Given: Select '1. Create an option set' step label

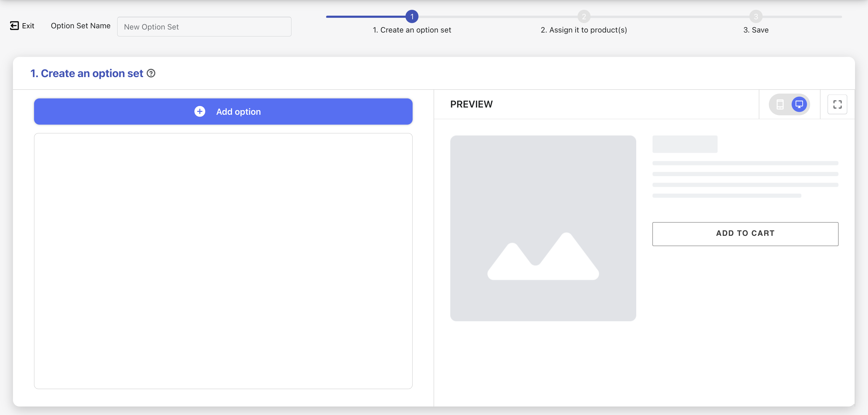Looking at the screenshot, I should [412, 30].
